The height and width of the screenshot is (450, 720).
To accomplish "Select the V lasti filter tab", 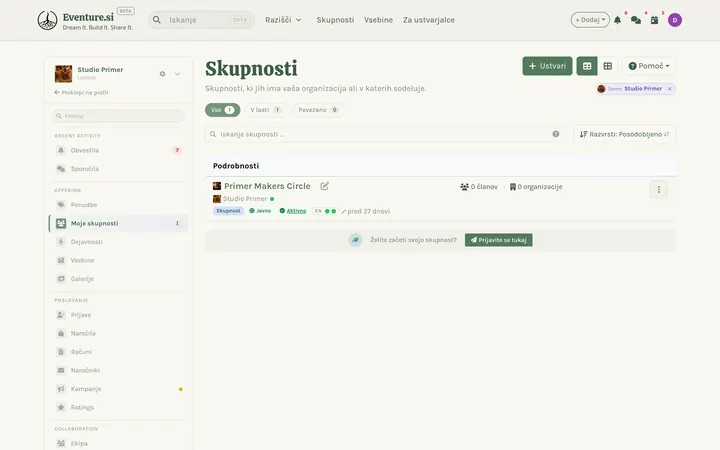I will pyautogui.click(x=265, y=110).
